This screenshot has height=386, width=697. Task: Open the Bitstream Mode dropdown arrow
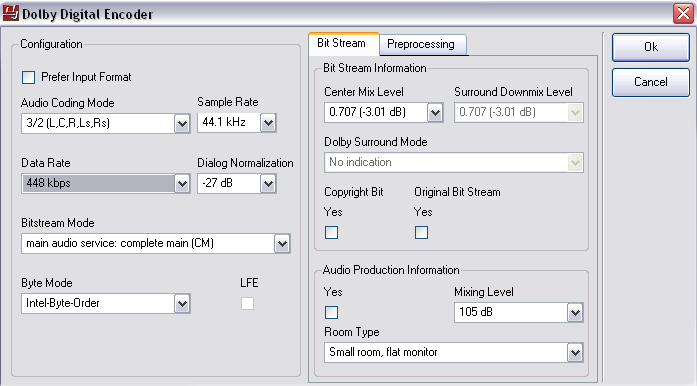[282, 244]
